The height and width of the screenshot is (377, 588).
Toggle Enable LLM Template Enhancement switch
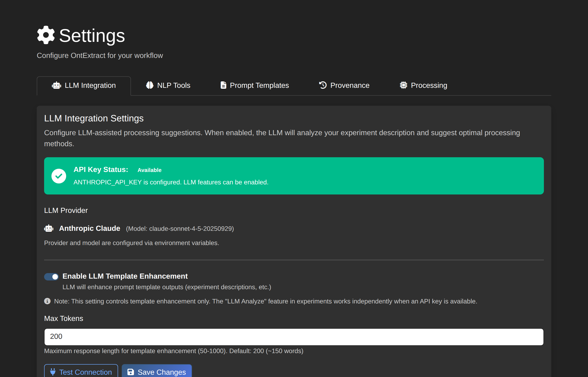51,277
